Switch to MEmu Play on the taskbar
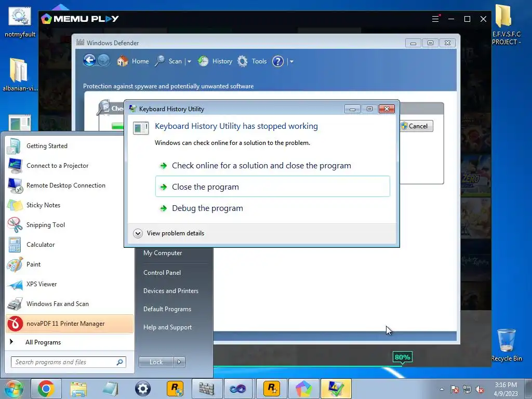This screenshot has height=399, width=532. pos(303,389)
